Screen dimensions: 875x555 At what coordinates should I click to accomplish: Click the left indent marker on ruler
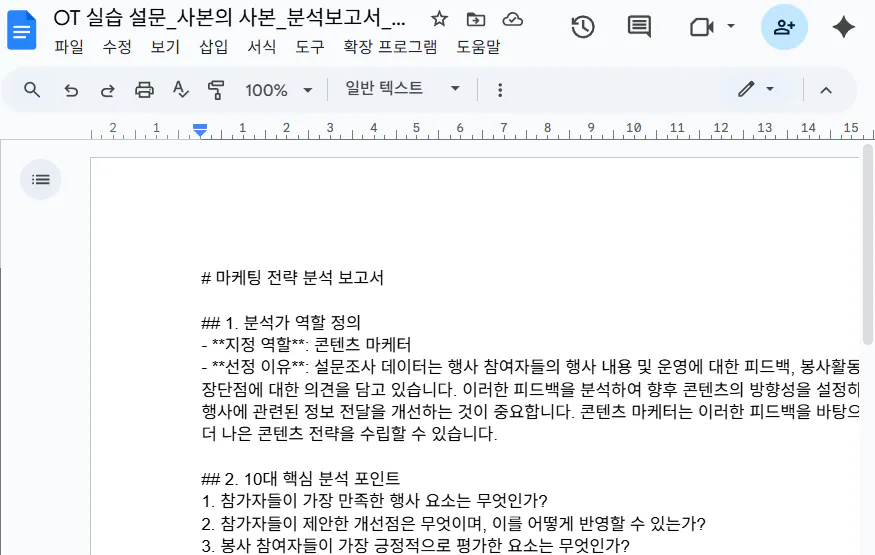click(x=200, y=131)
